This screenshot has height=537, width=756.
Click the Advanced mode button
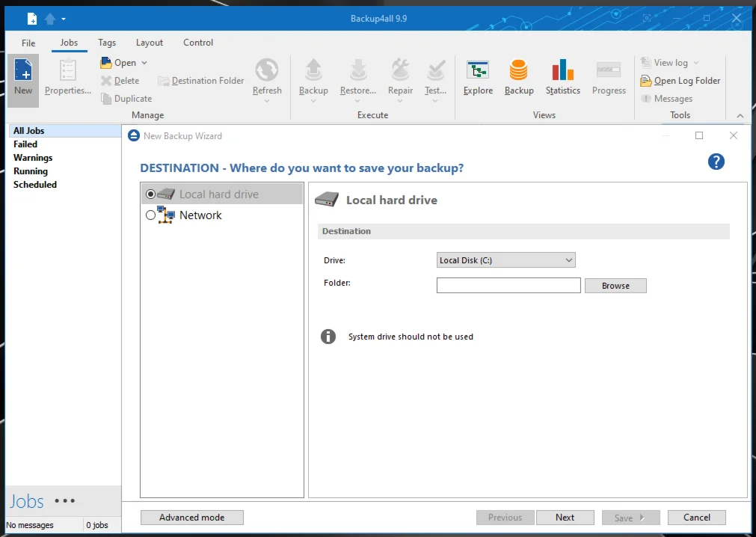(191, 518)
